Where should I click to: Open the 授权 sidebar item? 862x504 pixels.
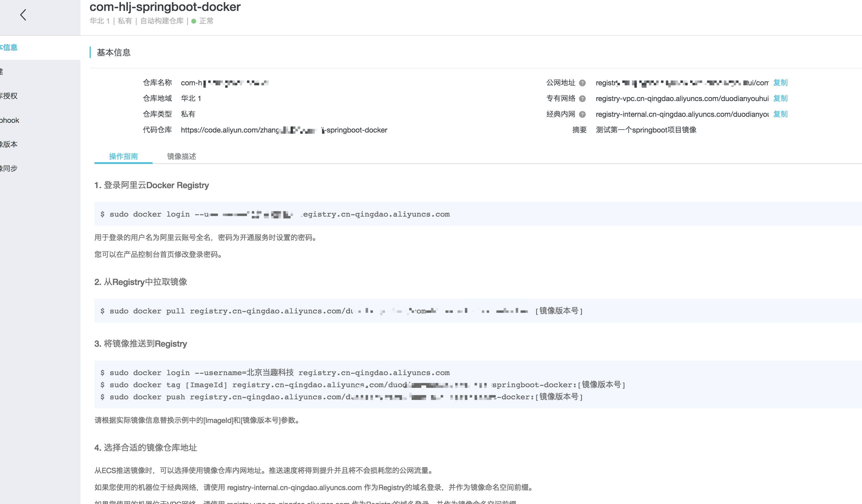tap(10, 96)
